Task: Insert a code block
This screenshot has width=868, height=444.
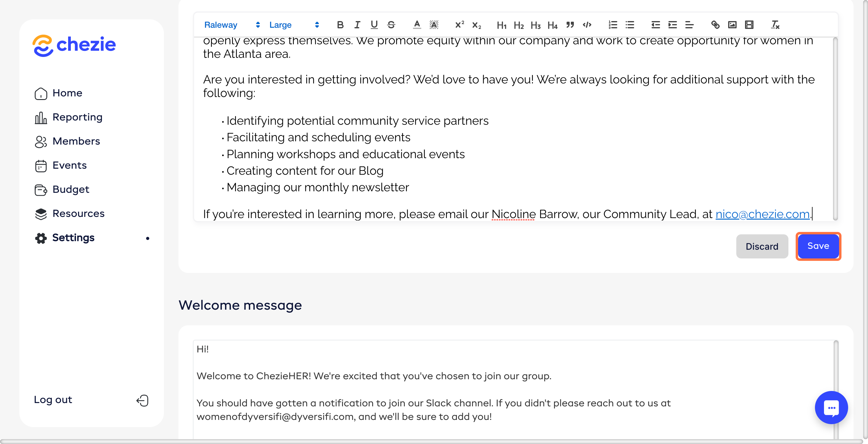Action: (587, 25)
